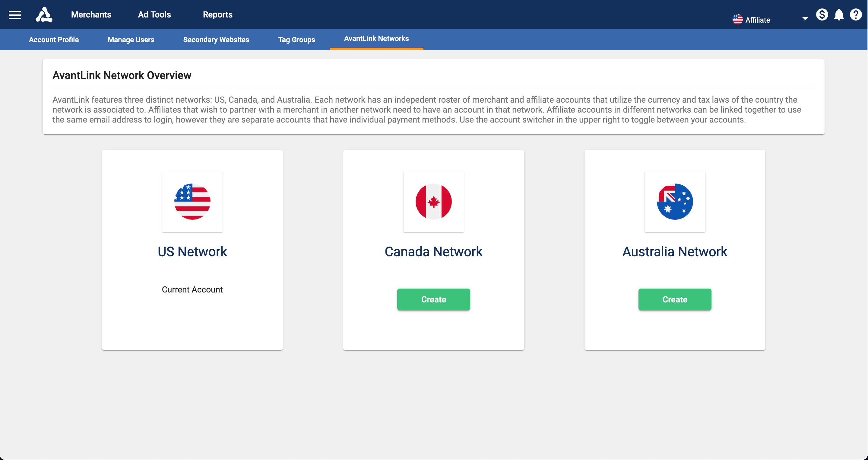Select the Canada Network flag image
Viewport: 868px width, 460px height.
[x=434, y=202]
